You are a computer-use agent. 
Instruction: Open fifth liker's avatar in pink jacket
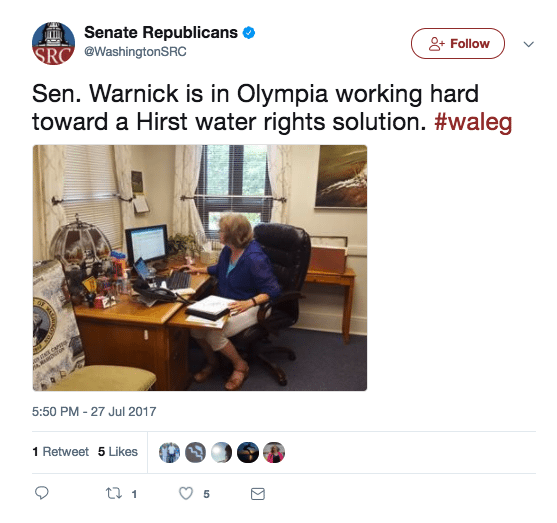(x=274, y=453)
